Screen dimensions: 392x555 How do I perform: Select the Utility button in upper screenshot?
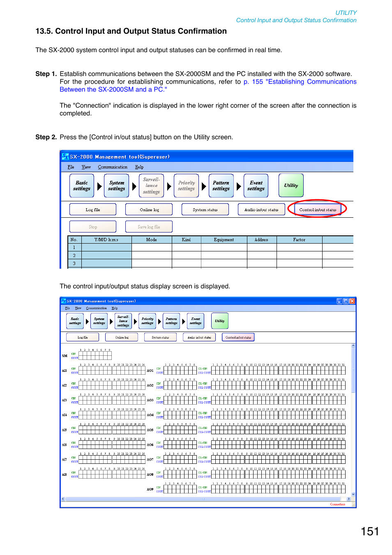(291, 185)
